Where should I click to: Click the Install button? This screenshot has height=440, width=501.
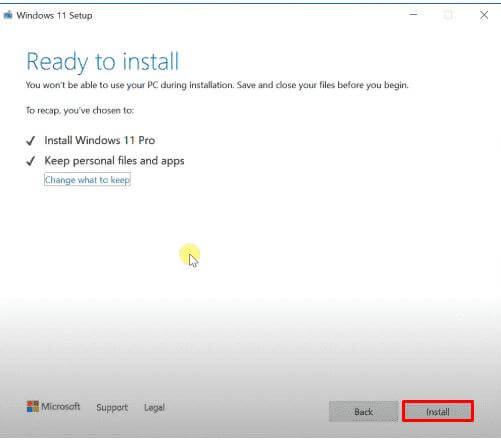438,412
